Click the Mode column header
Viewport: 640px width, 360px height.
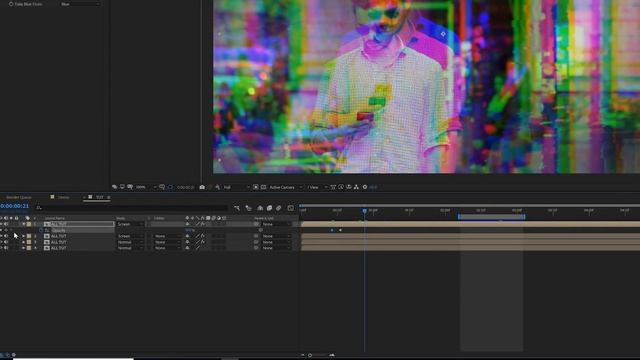click(x=121, y=218)
